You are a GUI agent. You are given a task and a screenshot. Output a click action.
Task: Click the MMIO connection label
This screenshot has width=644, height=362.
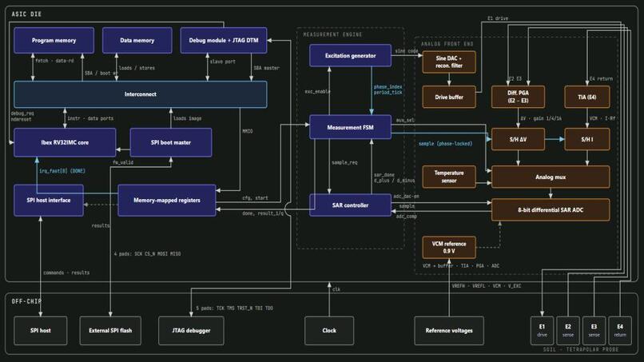247,132
